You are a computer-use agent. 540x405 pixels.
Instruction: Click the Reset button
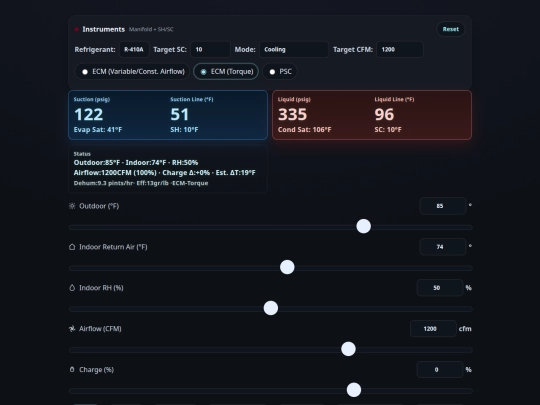(x=451, y=29)
